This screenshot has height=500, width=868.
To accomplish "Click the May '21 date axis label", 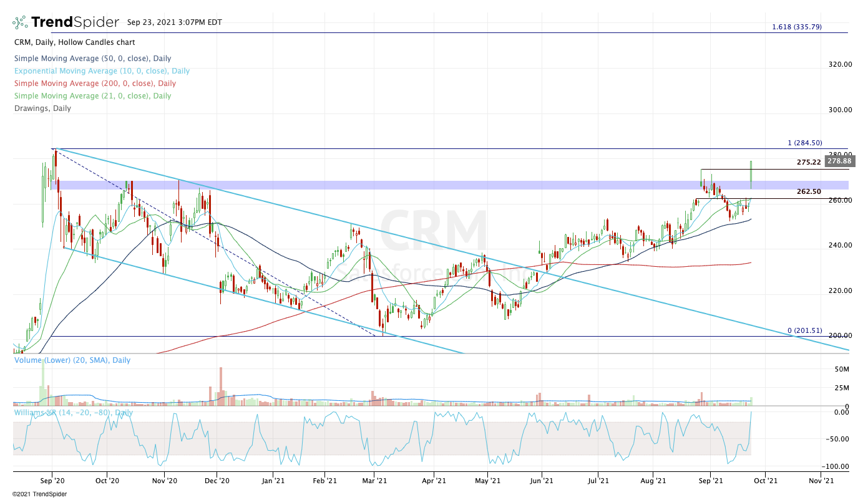I will (x=488, y=481).
